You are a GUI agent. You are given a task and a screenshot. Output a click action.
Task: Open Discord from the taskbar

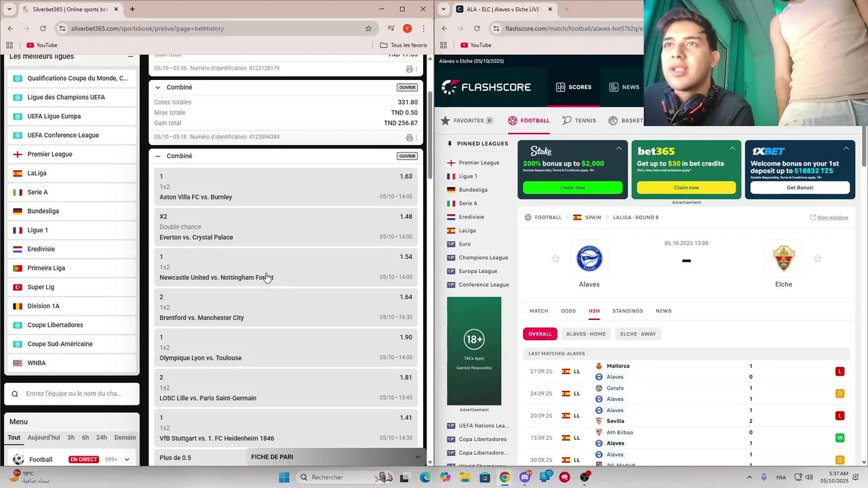tap(525, 477)
